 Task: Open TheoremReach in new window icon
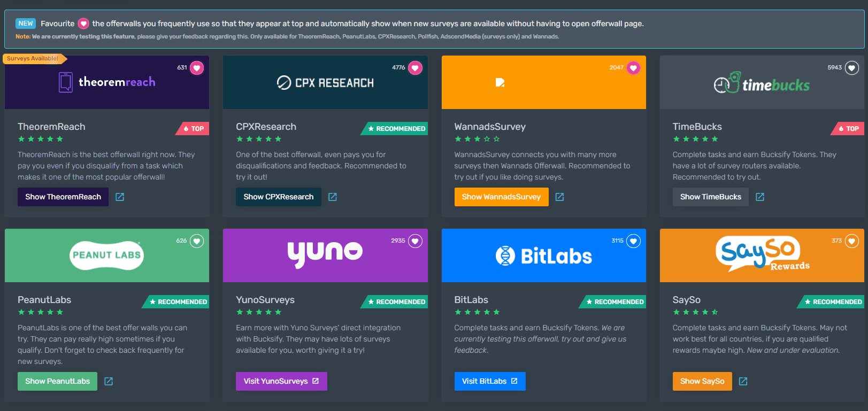pos(120,197)
